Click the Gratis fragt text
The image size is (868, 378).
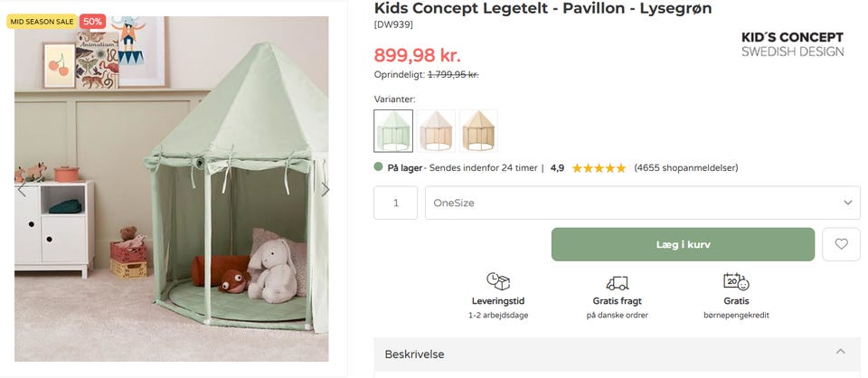pos(618,301)
